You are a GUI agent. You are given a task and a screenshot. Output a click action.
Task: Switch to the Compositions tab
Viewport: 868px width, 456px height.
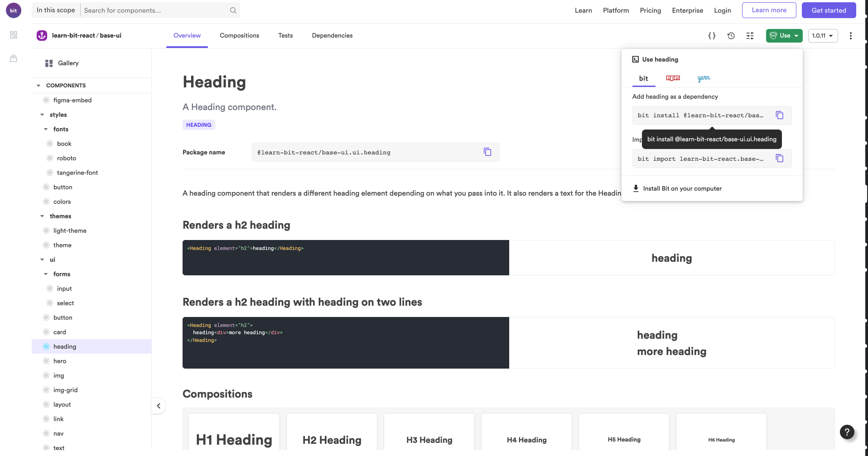pos(239,35)
